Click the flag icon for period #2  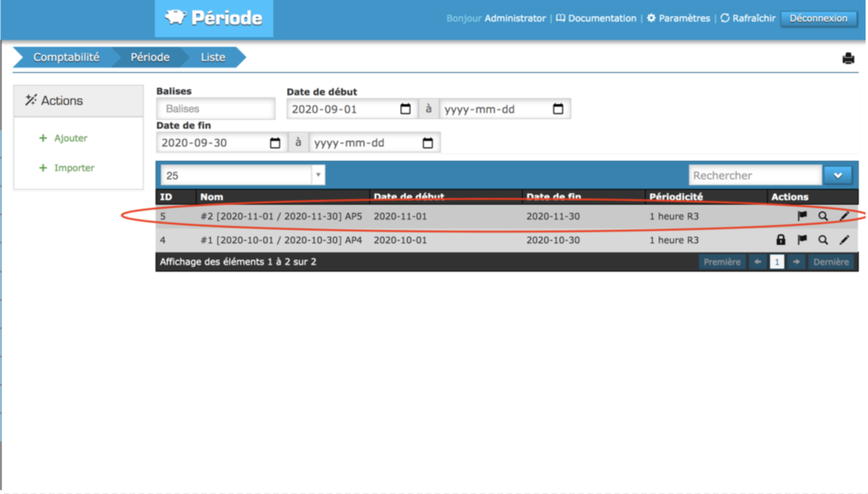point(802,217)
